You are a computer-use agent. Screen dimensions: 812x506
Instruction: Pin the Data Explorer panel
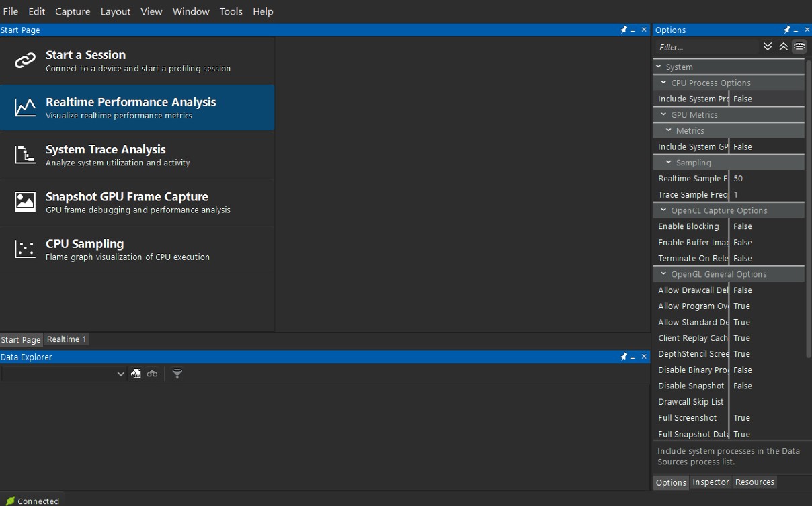tap(623, 357)
